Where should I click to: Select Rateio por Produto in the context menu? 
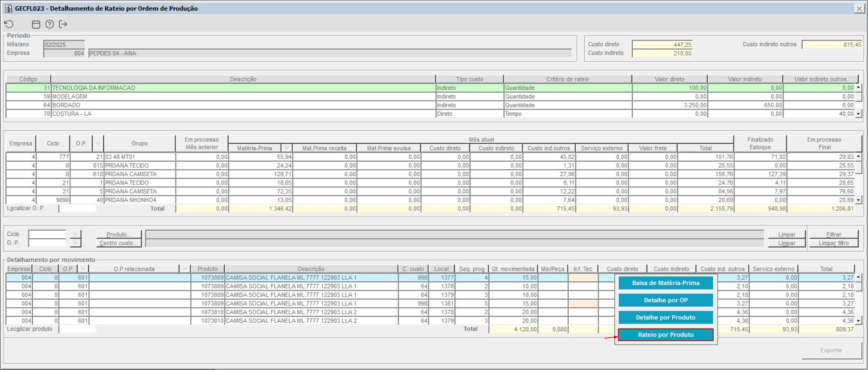[x=666, y=335]
